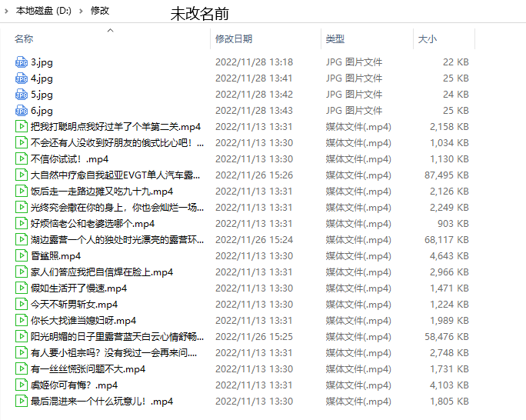
Task: Open 本地磁盘 (D:) in the address bar
Action: (44, 11)
